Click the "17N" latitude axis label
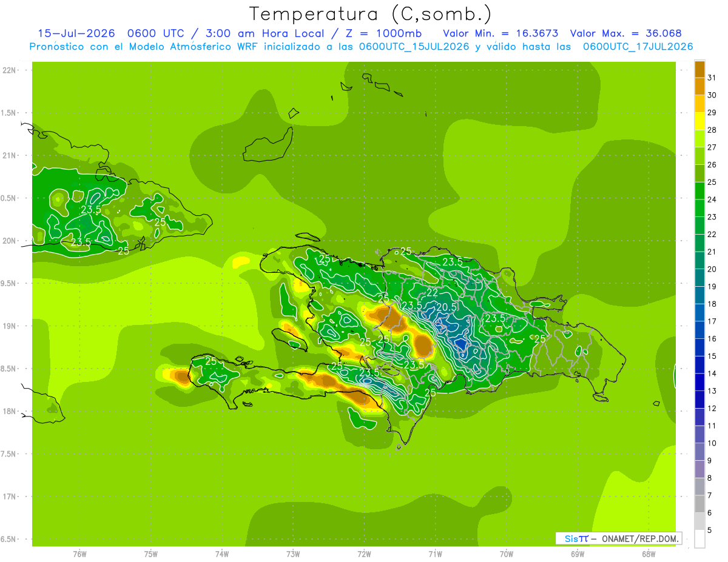728x562 pixels. click(x=10, y=497)
